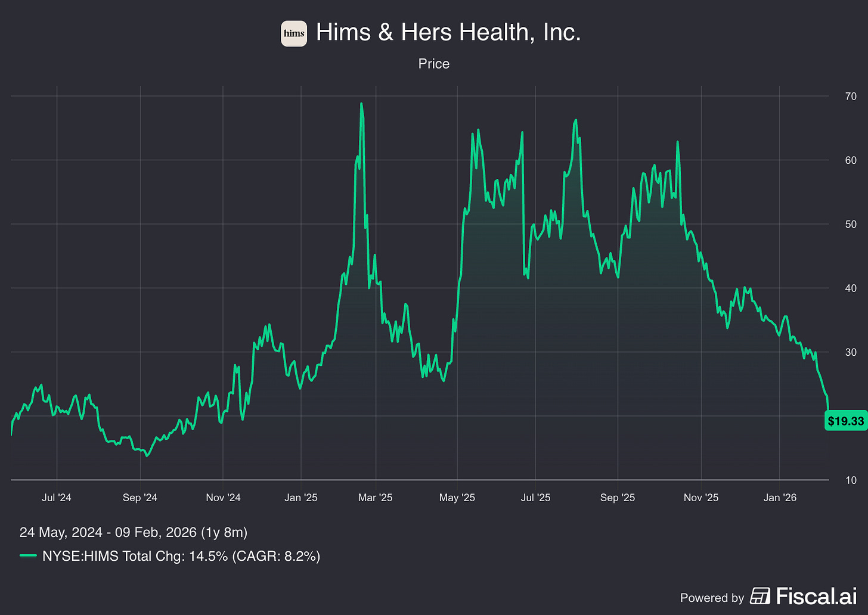Click the date range '24 May, 2024 - 09 Feb, 2026' text

[108, 532]
